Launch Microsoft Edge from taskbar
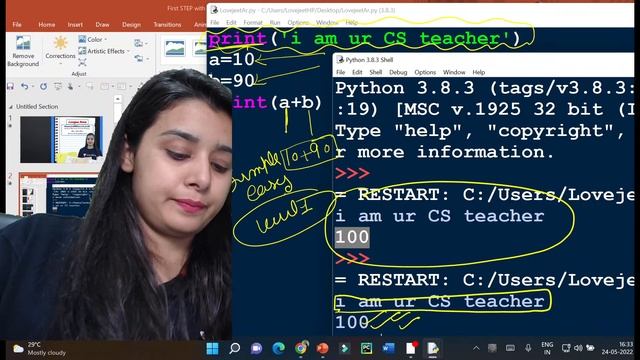This screenshot has width=640, height=360. pyautogui.click(x=278, y=349)
